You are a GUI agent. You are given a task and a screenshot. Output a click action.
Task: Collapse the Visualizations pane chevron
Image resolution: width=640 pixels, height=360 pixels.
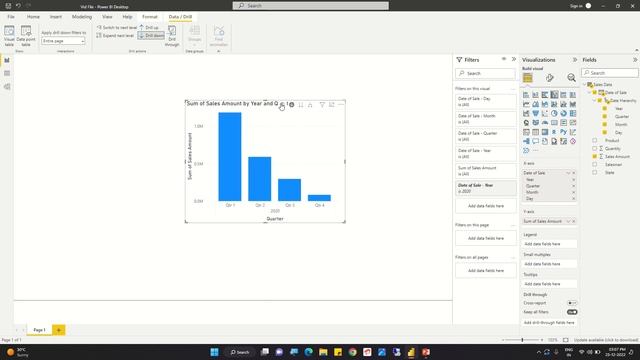coord(575,60)
